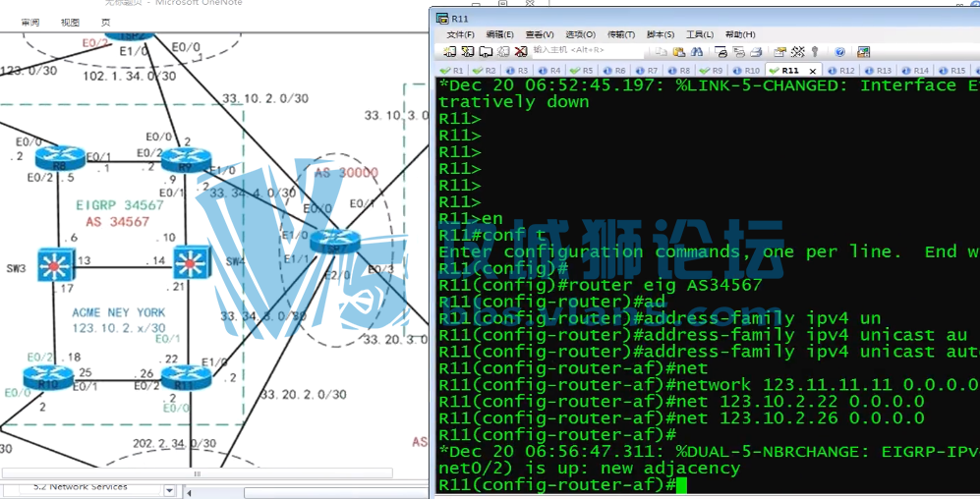Switch to the R2 session tab
This screenshot has height=499, width=980.
tap(485, 71)
